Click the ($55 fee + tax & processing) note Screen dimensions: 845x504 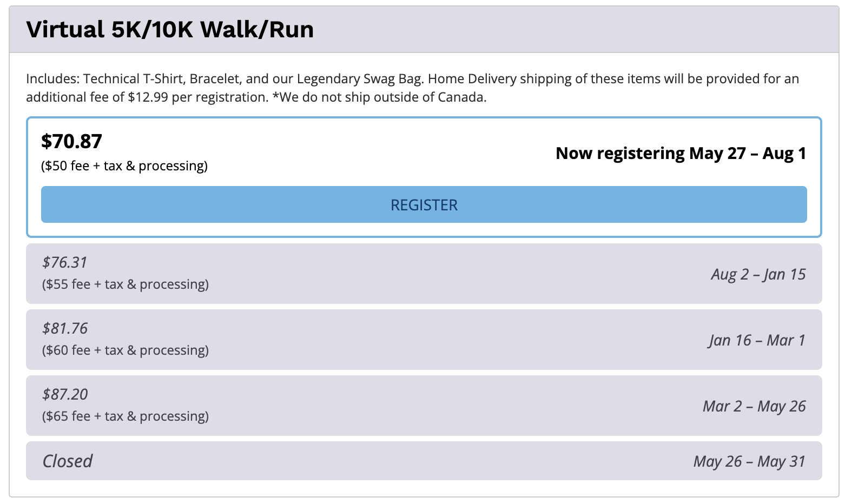point(126,284)
